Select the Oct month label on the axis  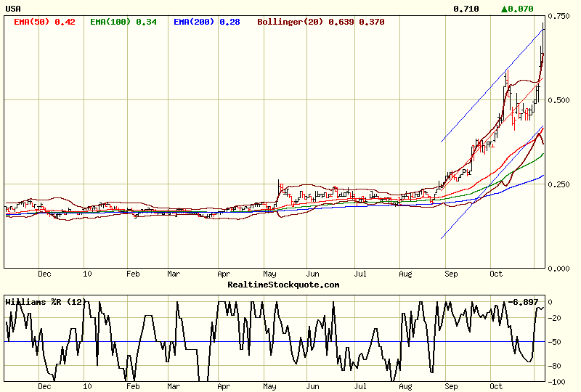497,274
